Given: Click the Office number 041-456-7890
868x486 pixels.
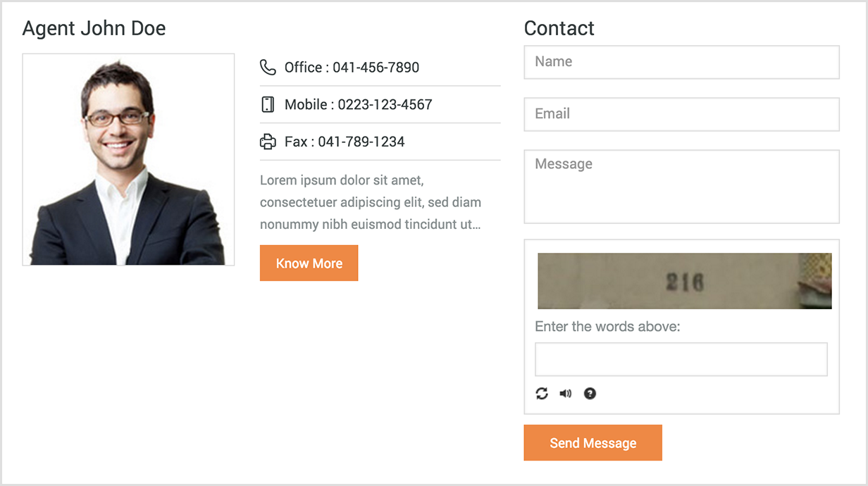Looking at the screenshot, I should point(376,68).
